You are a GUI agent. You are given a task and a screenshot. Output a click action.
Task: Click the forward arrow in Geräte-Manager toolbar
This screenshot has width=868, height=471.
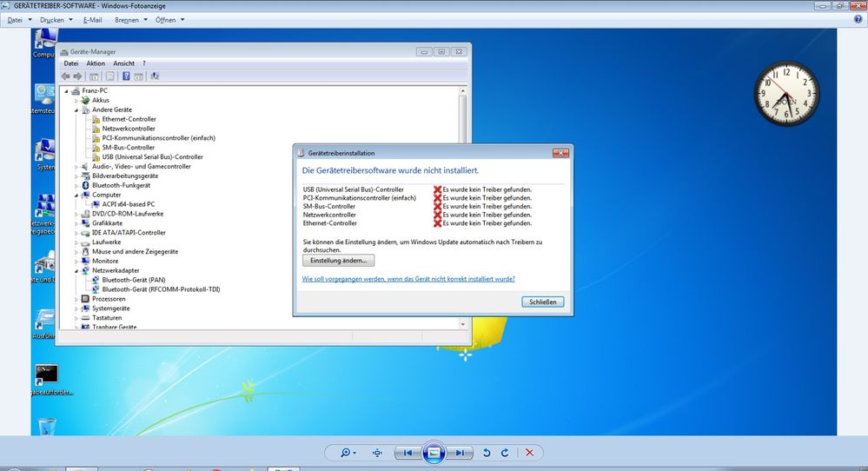click(77, 76)
